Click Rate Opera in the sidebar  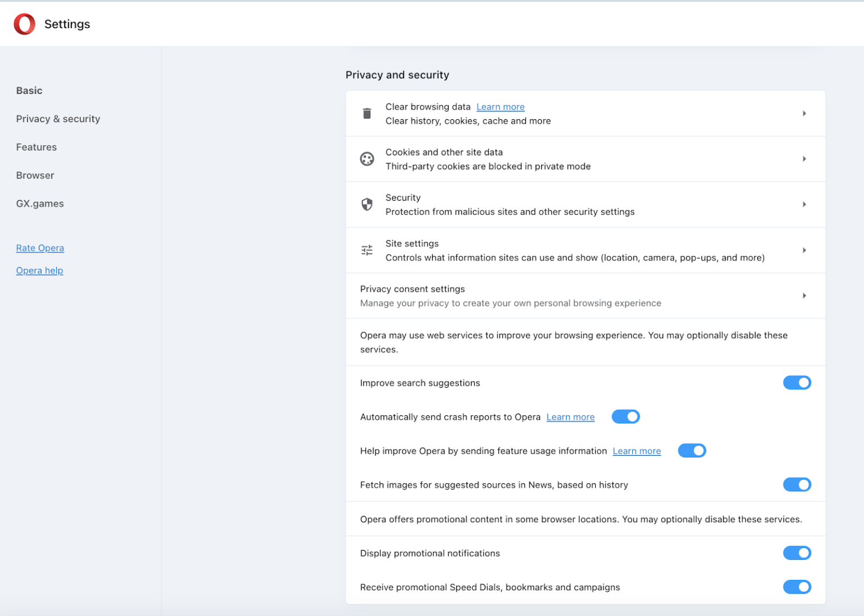tap(40, 248)
